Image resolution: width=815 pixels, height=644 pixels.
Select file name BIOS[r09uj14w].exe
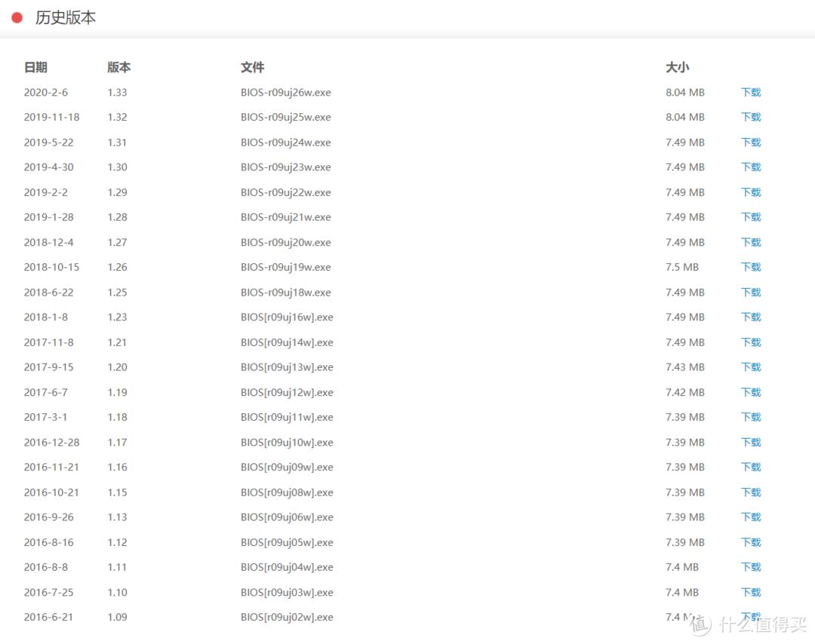point(287,342)
